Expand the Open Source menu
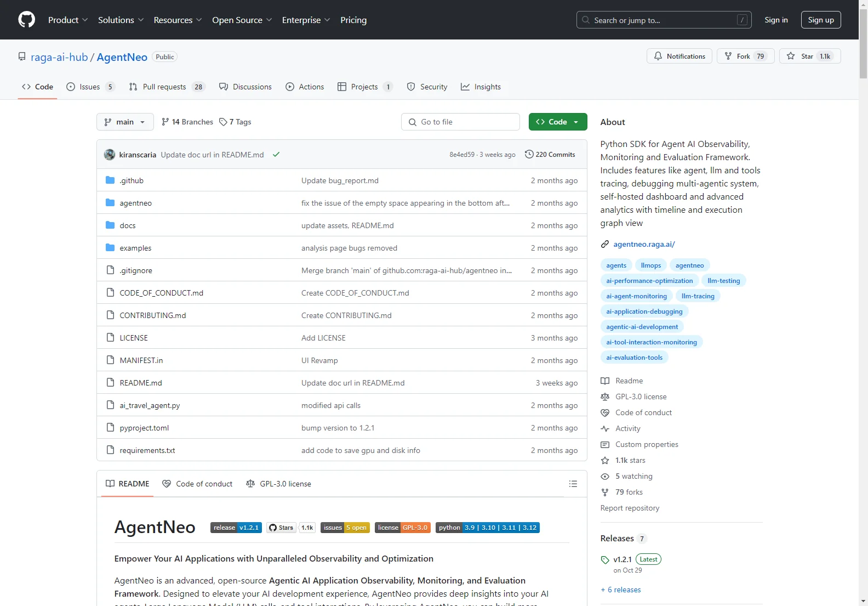Image resolution: width=868 pixels, height=606 pixels. click(x=242, y=20)
